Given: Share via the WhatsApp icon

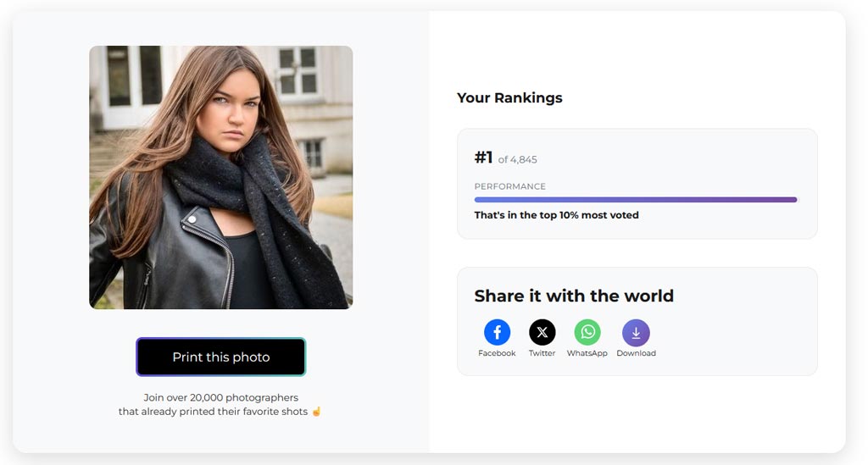Looking at the screenshot, I should 587,332.
